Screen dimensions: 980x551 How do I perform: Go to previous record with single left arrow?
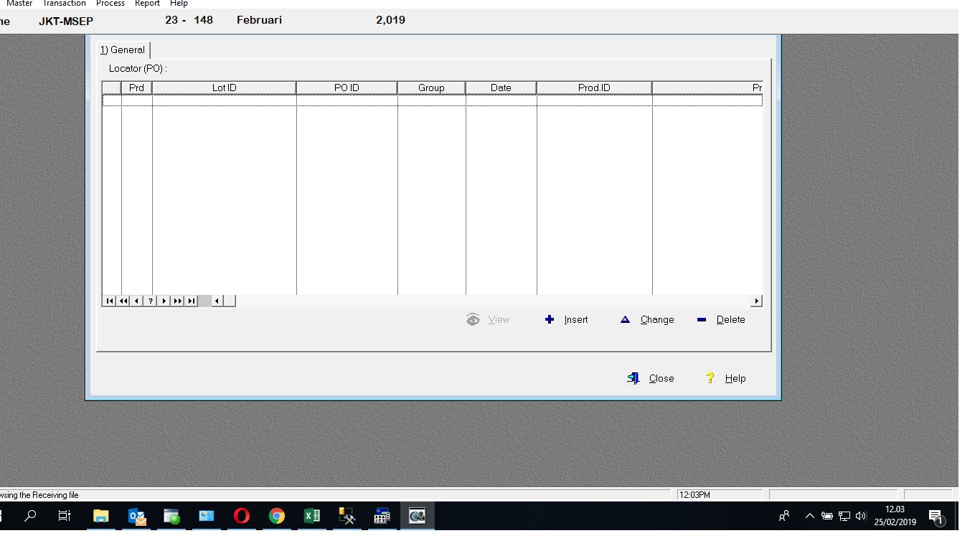(x=137, y=301)
